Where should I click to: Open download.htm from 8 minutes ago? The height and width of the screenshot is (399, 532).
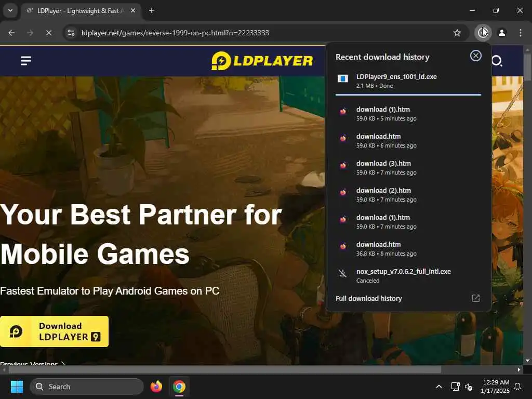click(x=408, y=249)
